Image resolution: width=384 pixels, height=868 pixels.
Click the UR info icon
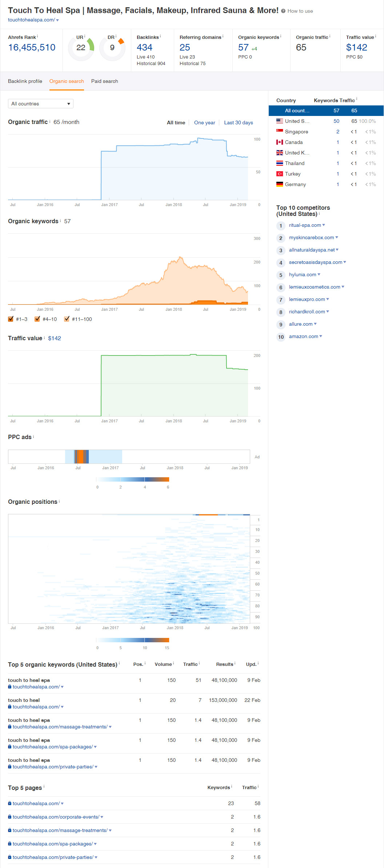pyautogui.click(x=85, y=36)
